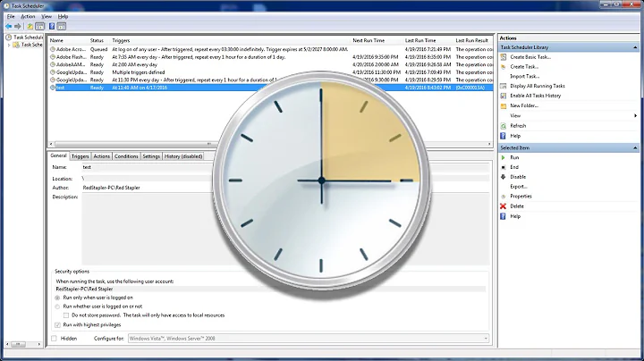This screenshot has width=644, height=361.
Task: Toggle the Show/Hide Action Pane toolbar icon
Action: tap(62, 26)
